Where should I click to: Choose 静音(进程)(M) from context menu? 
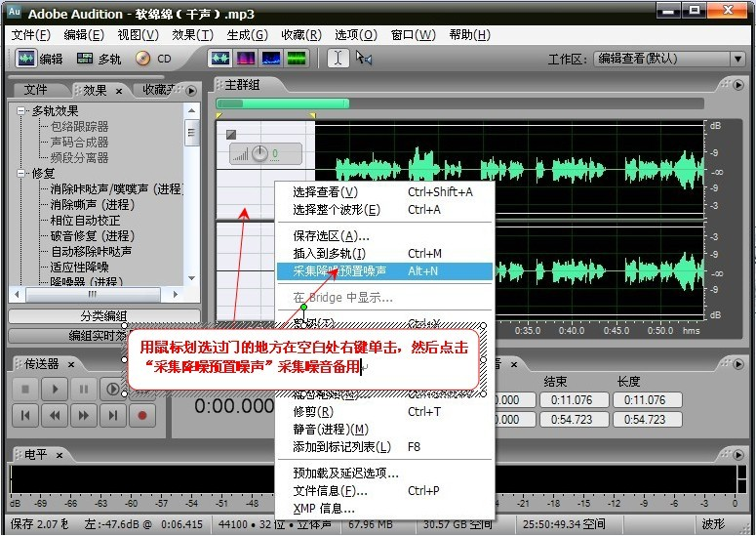pyautogui.click(x=384, y=429)
